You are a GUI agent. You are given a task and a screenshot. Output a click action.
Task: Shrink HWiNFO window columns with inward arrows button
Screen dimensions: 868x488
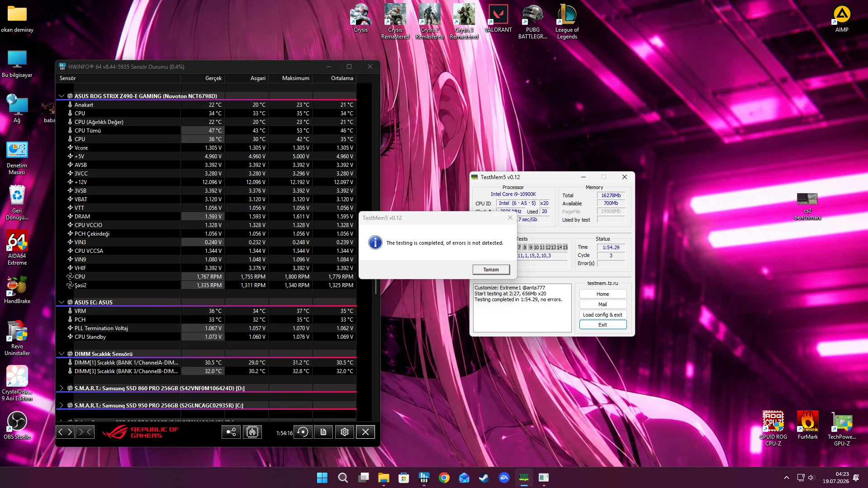click(x=85, y=432)
